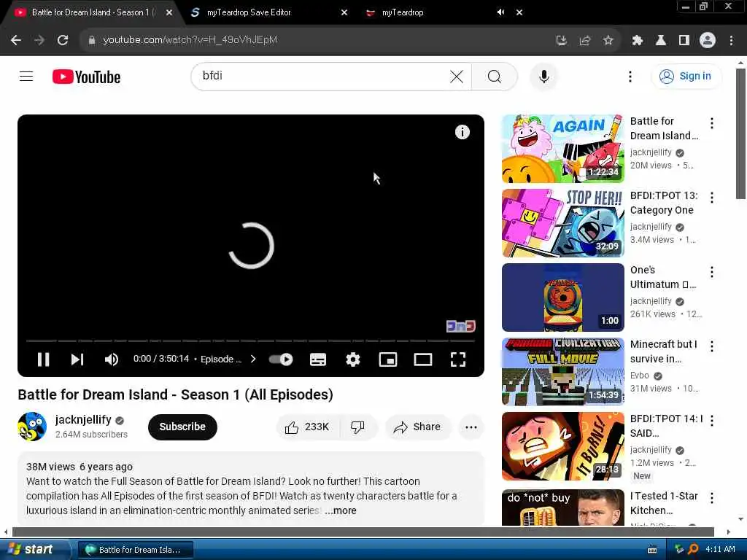Click the video progress bar
747x560 pixels.
251,341
